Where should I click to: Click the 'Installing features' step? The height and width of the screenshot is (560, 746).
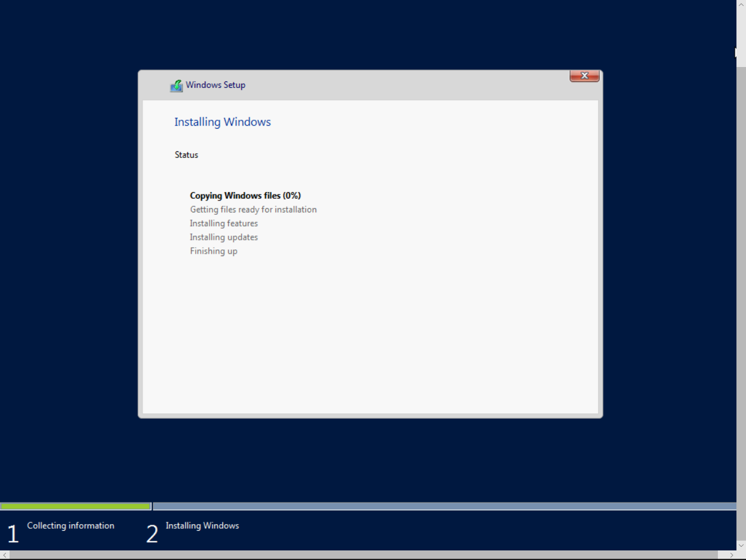pos(224,223)
